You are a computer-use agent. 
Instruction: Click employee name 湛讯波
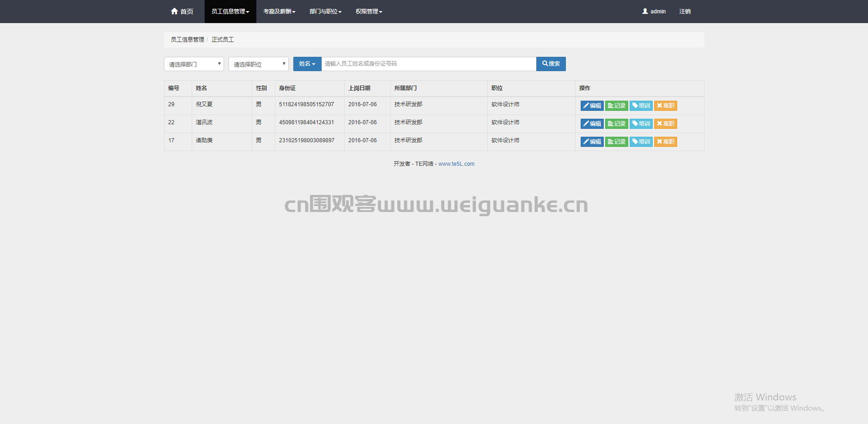point(204,122)
